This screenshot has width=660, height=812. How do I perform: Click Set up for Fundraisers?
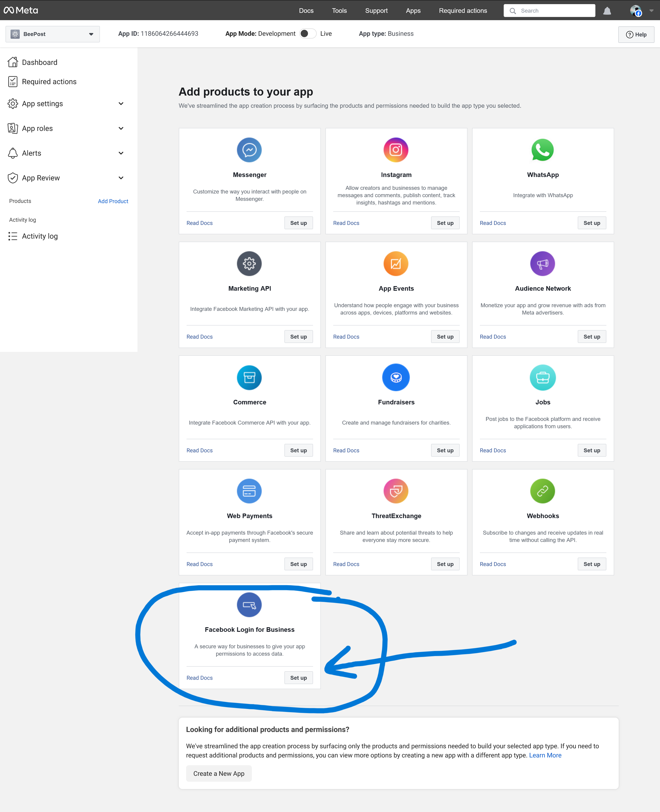445,450
